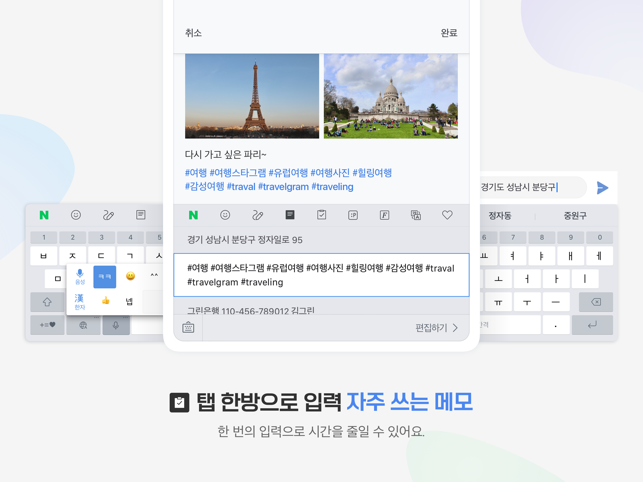Tap the ㄷ key on left keyboard
Viewport: 643px width, 482px height.
[101, 256]
